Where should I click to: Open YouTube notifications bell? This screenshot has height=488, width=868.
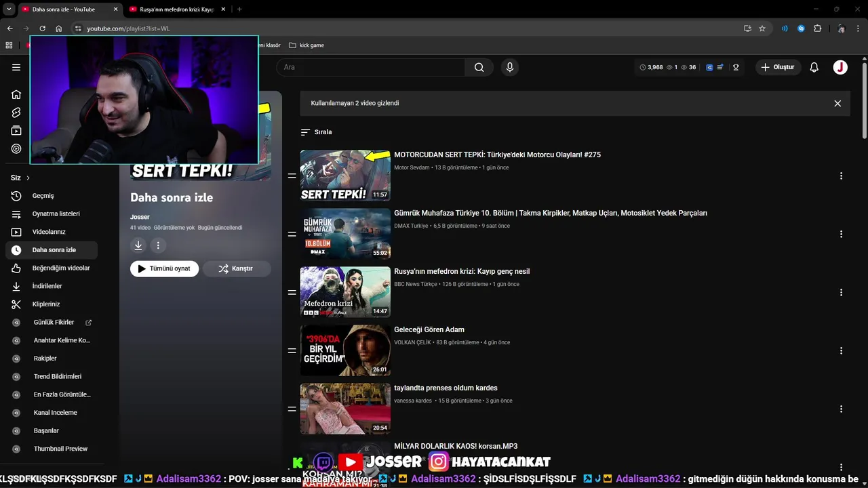tap(814, 67)
